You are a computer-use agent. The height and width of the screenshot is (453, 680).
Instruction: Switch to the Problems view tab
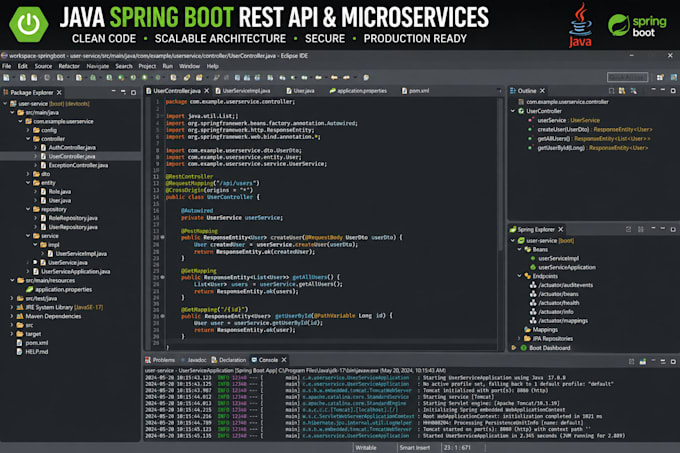click(x=160, y=360)
